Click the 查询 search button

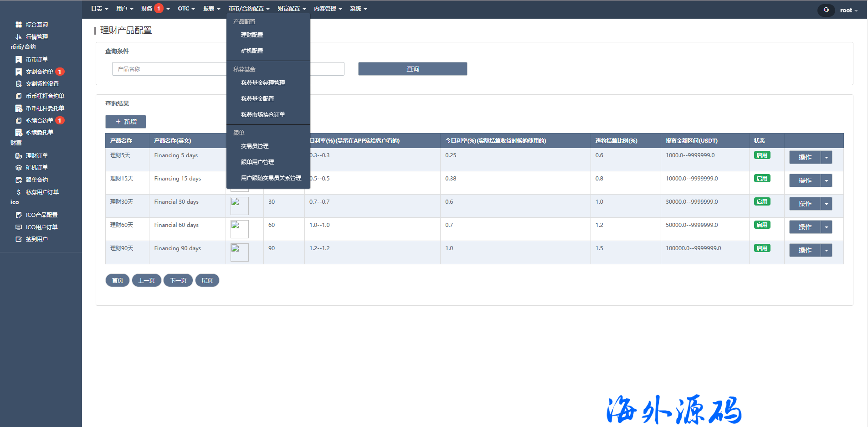coord(412,69)
